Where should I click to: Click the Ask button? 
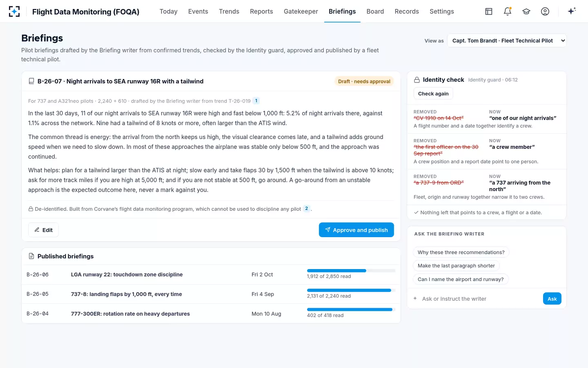click(552, 299)
